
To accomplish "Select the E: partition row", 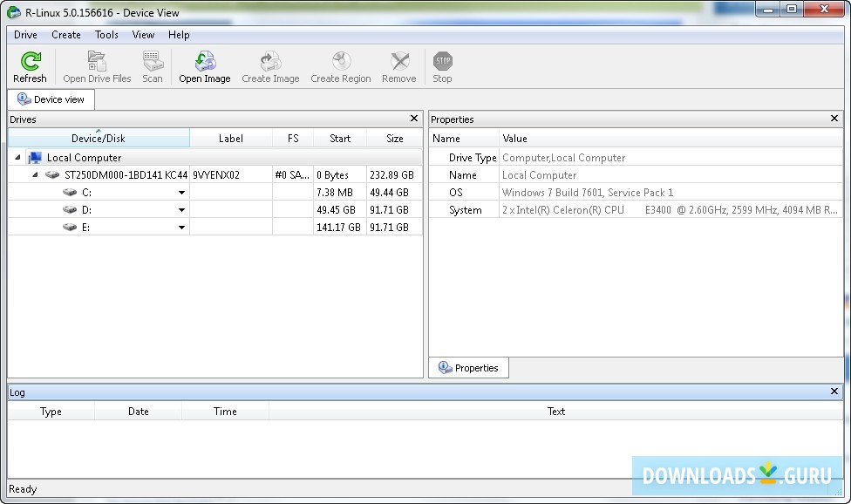I will tap(214, 227).
